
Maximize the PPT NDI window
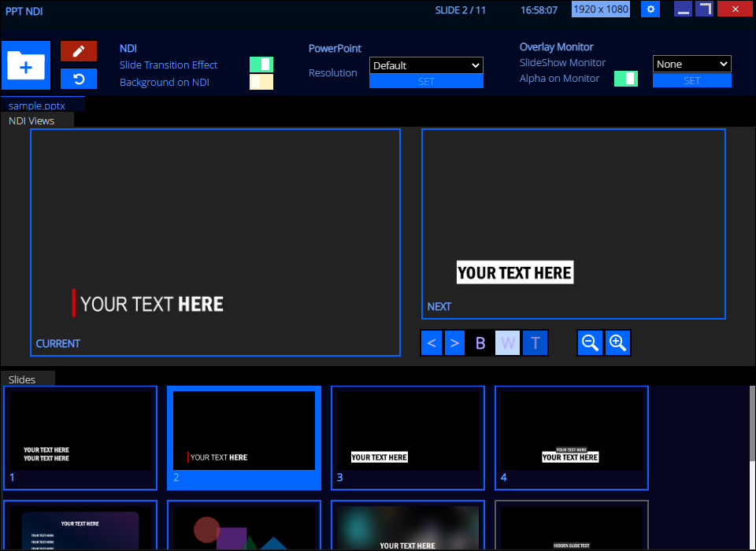[704, 9]
